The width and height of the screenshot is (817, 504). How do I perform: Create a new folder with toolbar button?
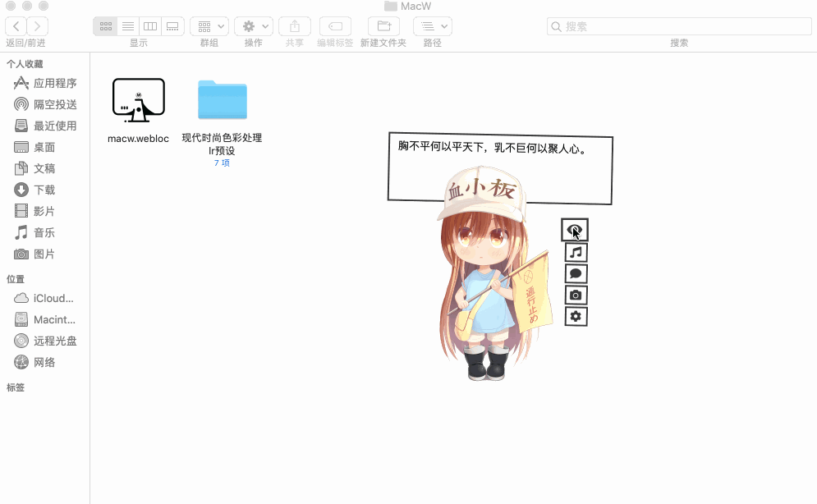click(383, 26)
